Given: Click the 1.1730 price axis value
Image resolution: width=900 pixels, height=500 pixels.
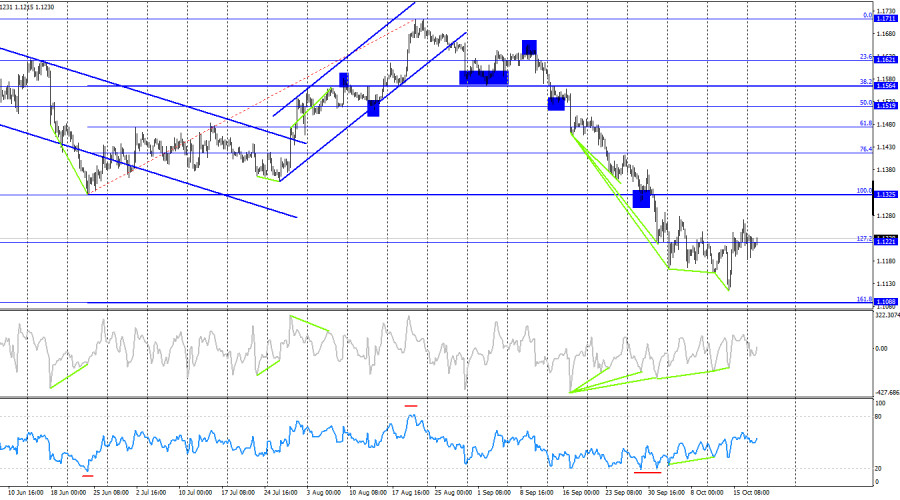Looking at the screenshot, I should click(x=886, y=11).
